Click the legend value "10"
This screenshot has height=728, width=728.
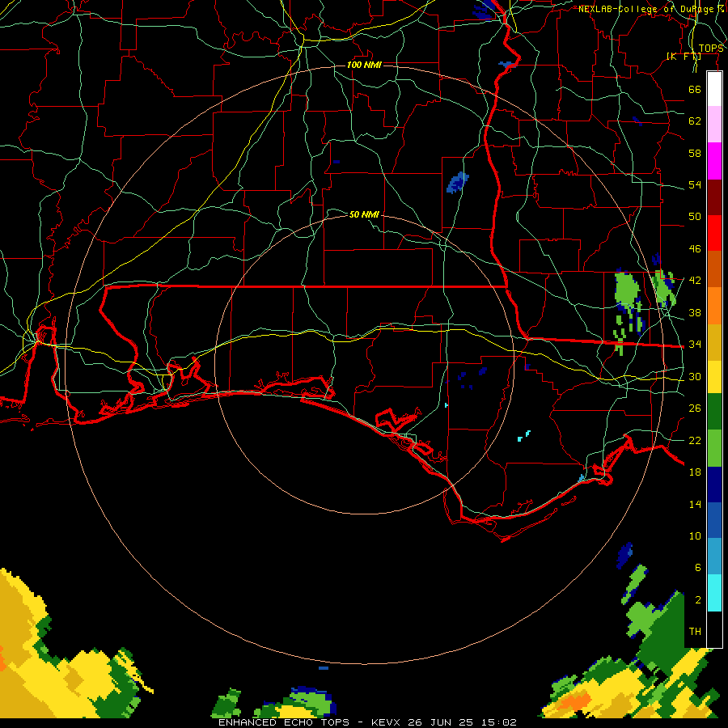(695, 536)
